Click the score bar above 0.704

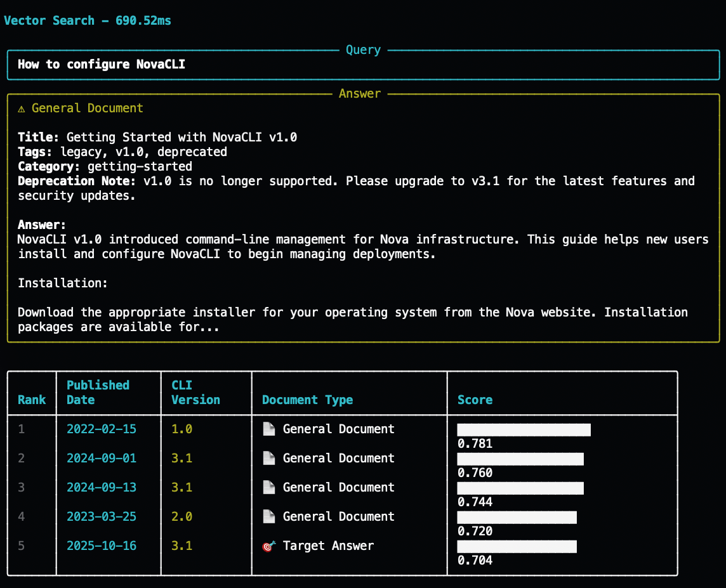pyautogui.click(x=517, y=547)
